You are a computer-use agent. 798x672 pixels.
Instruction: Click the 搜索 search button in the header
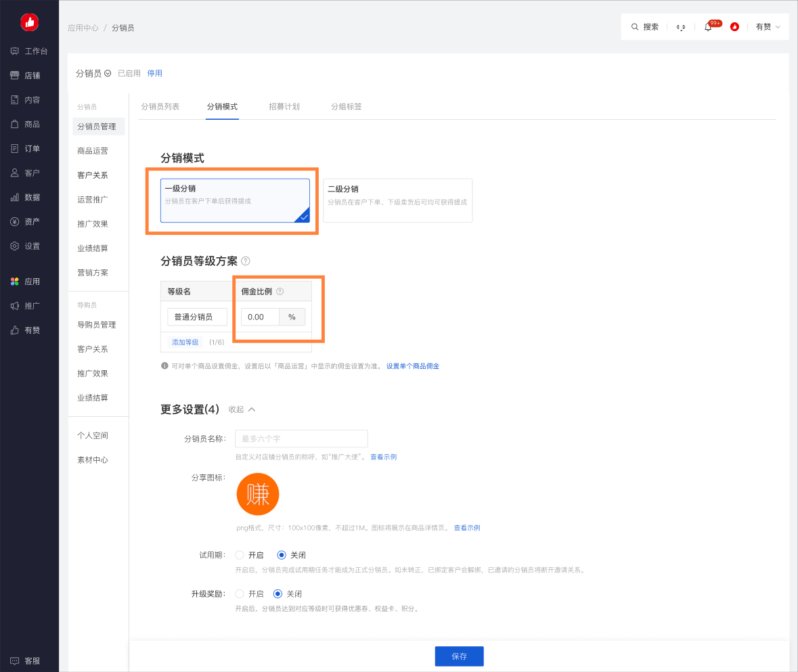[x=645, y=27]
